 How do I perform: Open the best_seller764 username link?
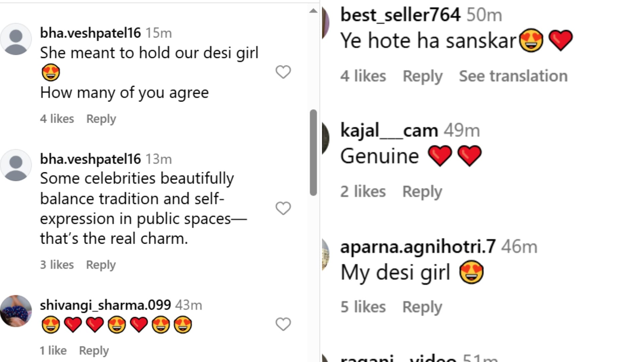click(x=400, y=15)
